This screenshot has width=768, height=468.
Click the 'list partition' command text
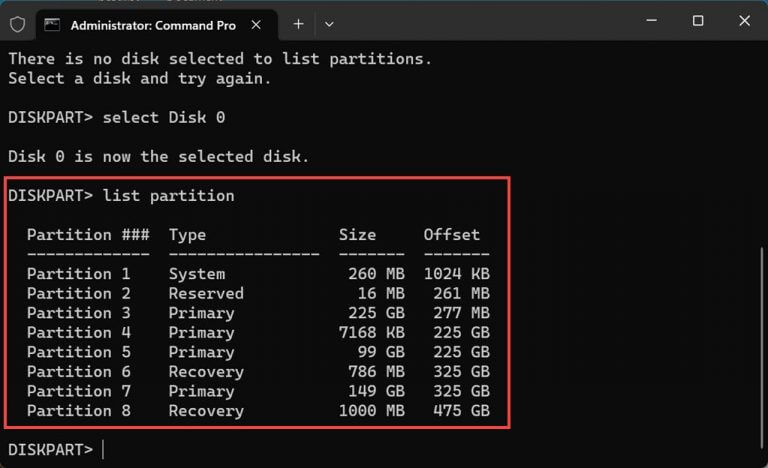pyautogui.click(x=168, y=196)
